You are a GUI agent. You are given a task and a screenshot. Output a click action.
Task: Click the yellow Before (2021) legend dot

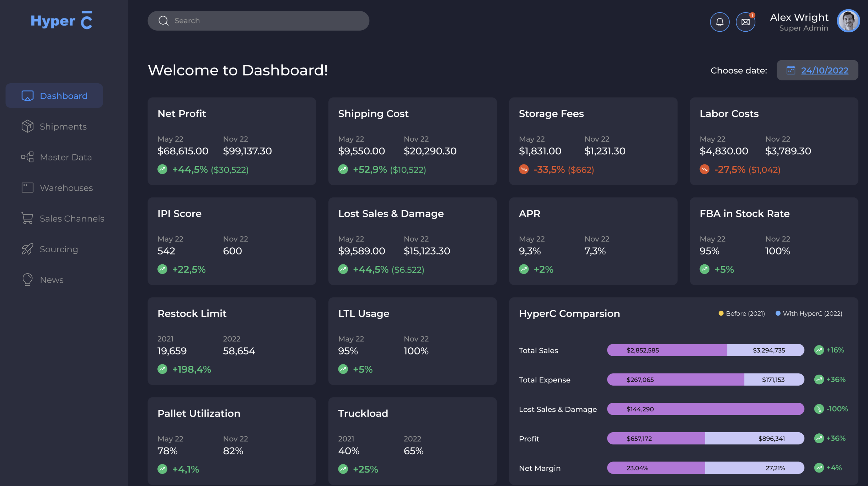[x=721, y=313]
